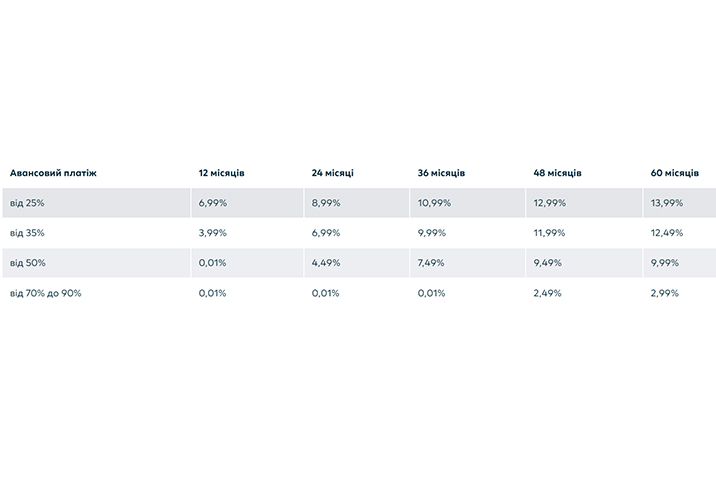Click the 11,99% rate cell
This screenshot has height=477, width=716.
point(549,233)
